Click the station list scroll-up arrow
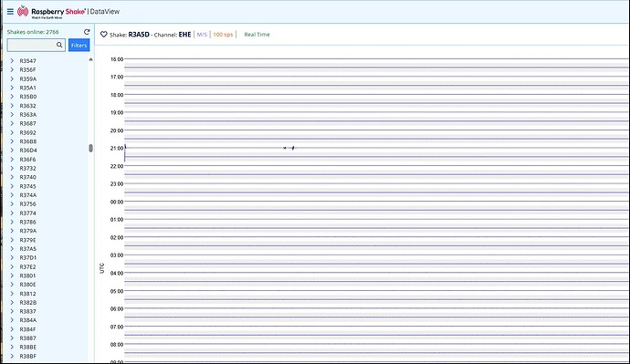The height and width of the screenshot is (364, 630). 90,59
